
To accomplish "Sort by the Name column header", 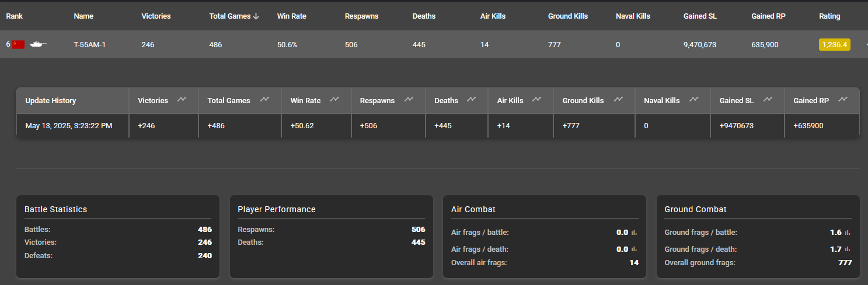I will point(83,16).
